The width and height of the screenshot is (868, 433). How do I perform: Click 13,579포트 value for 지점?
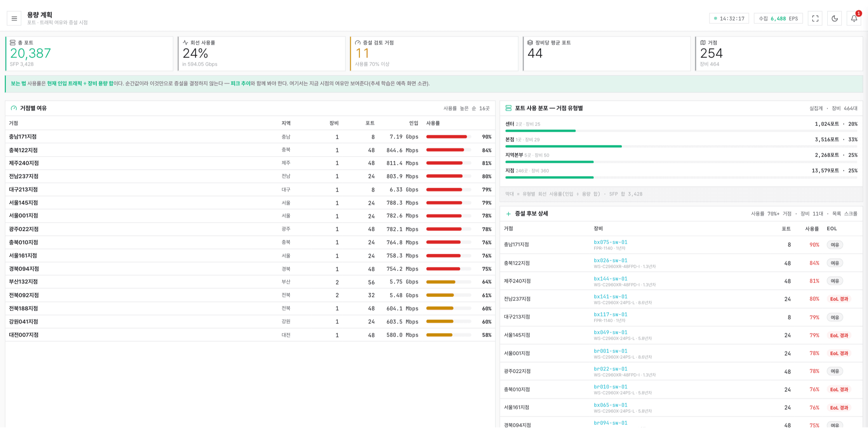point(825,171)
